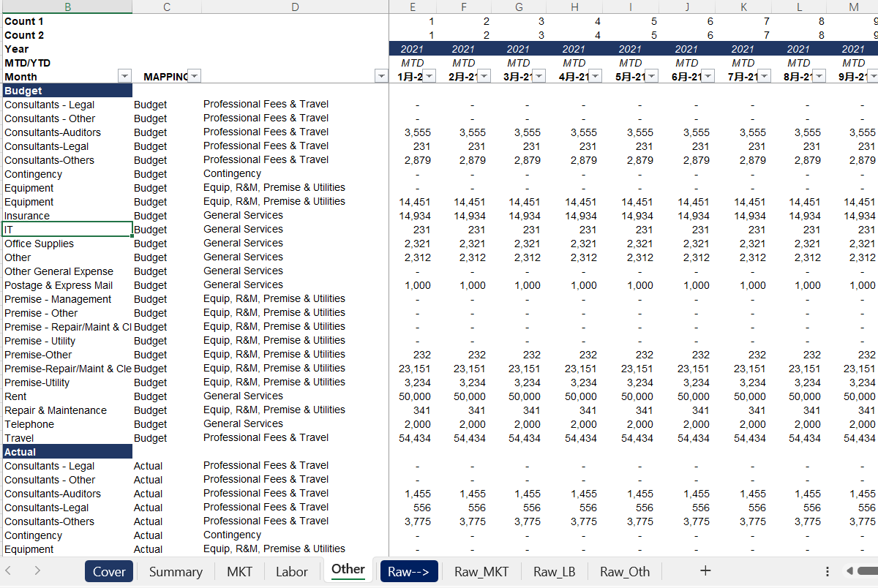Expand the 7月-21 filter arrow
The image size is (878, 588).
click(764, 77)
